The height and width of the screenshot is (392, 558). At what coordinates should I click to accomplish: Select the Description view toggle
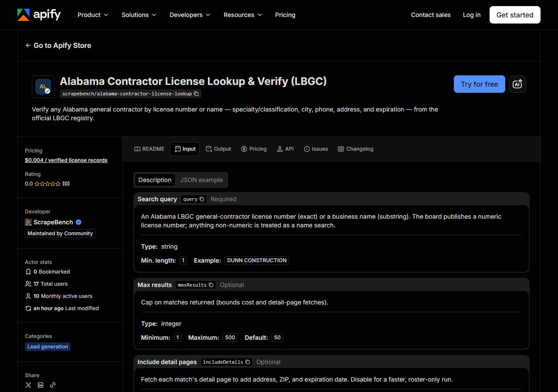click(x=155, y=180)
